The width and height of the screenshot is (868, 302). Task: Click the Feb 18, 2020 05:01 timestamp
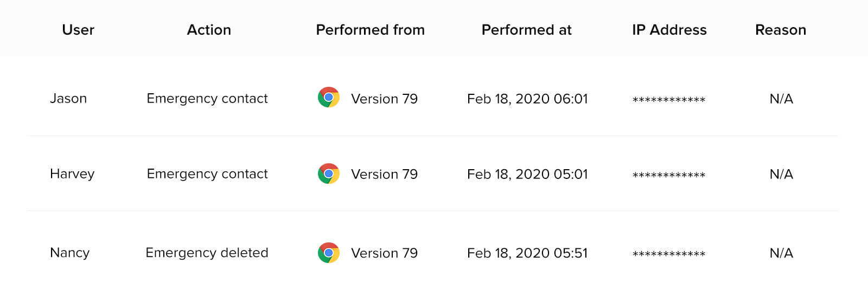click(x=527, y=174)
